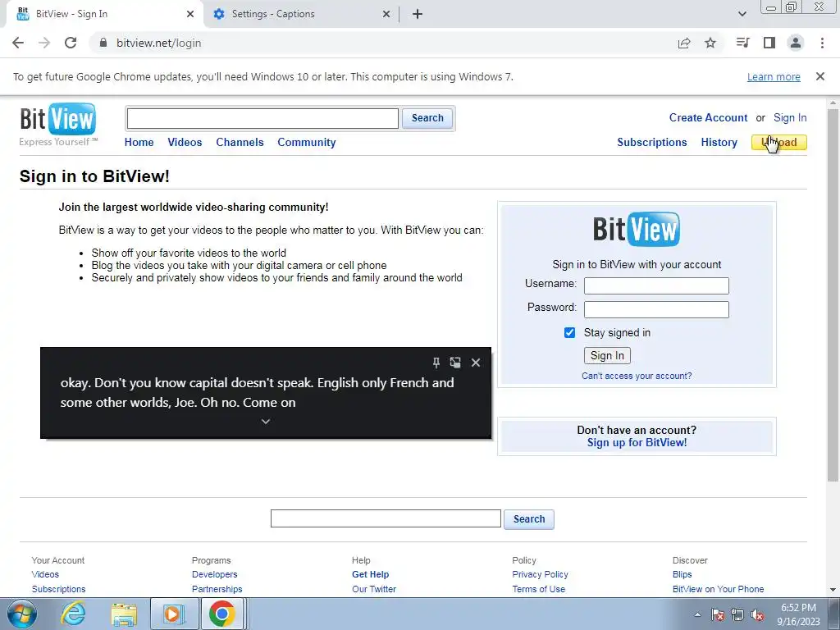Screen dimensions: 840x630
Task: Open a new tab with plus button
Action: (418, 14)
